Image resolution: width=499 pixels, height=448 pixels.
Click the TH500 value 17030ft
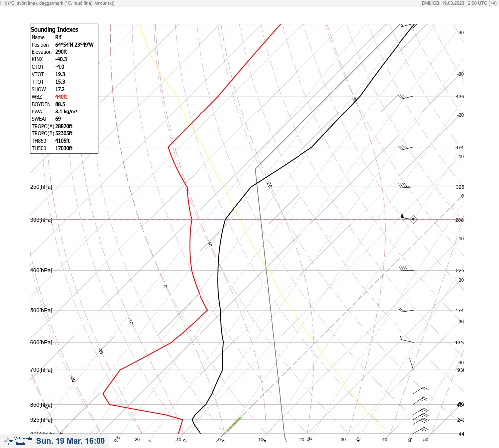pos(64,148)
